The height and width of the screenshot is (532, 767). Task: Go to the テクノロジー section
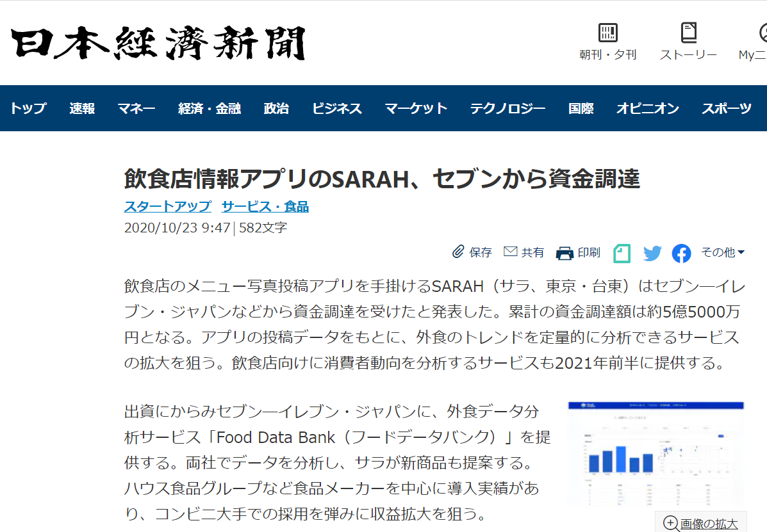pos(507,108)
